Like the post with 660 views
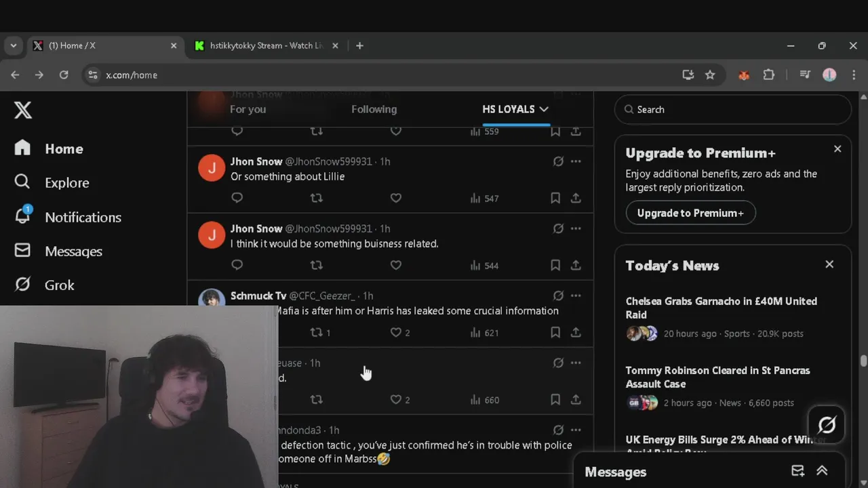The height and width of the screenshot is (488, 868). [x=400, y=400]
